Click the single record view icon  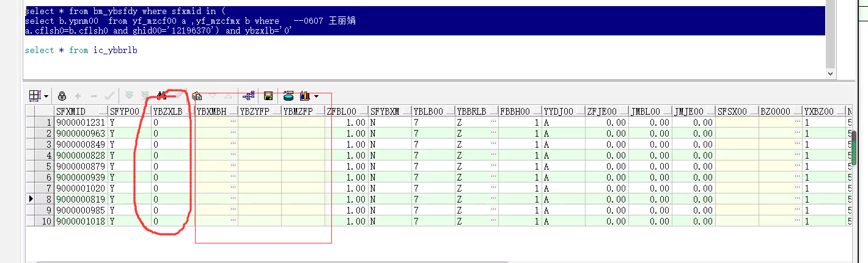197,96
